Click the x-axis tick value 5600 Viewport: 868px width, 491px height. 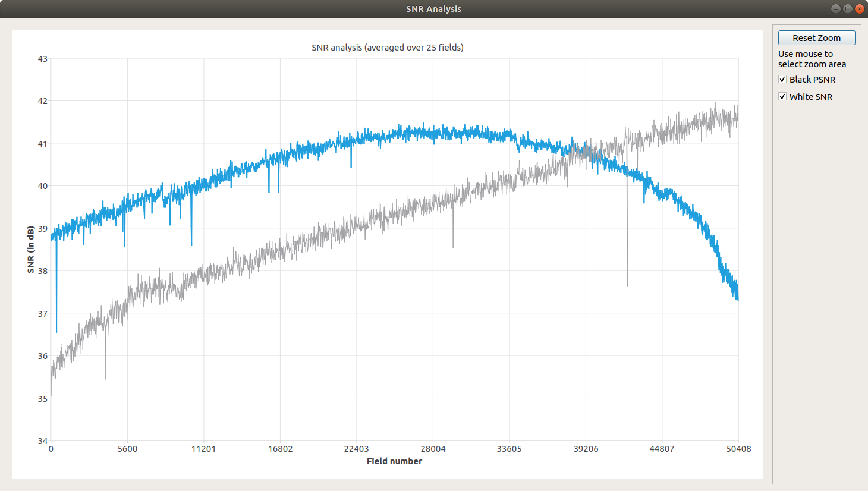coord(127,449)
